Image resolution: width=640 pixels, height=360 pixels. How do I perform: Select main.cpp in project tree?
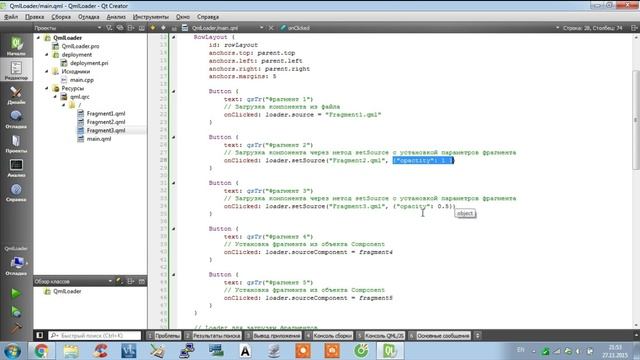pos(82,80)
